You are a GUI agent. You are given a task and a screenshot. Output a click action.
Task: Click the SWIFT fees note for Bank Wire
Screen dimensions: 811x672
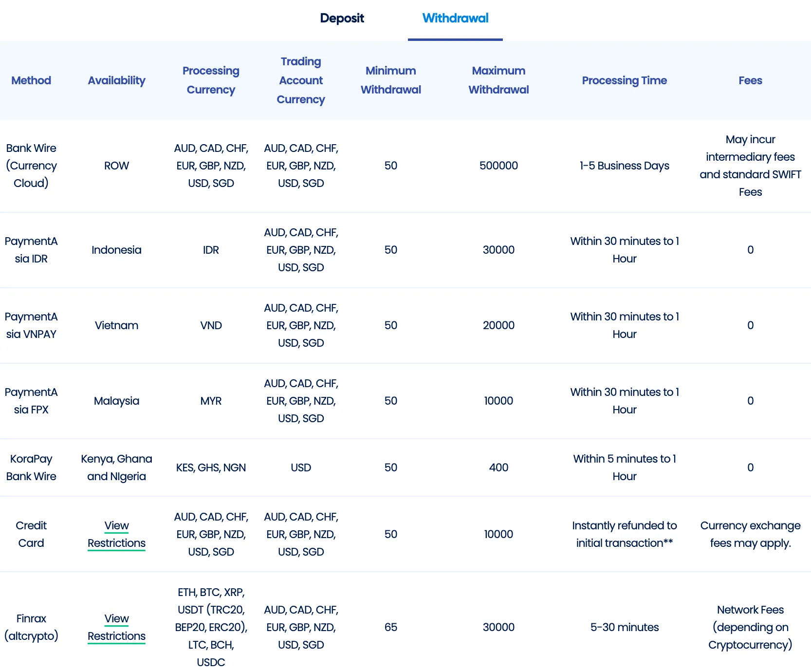click(750, 166)
